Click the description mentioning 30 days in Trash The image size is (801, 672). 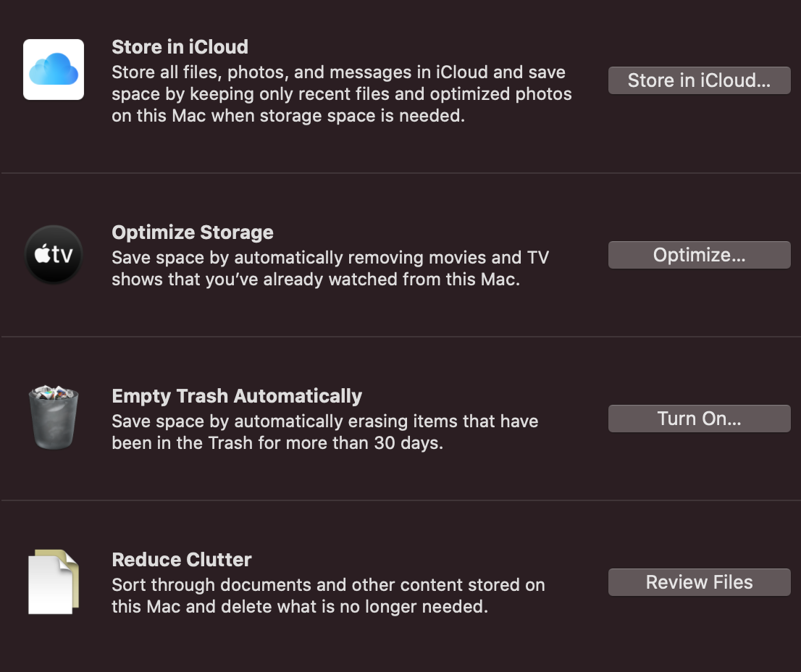[325, 432]
